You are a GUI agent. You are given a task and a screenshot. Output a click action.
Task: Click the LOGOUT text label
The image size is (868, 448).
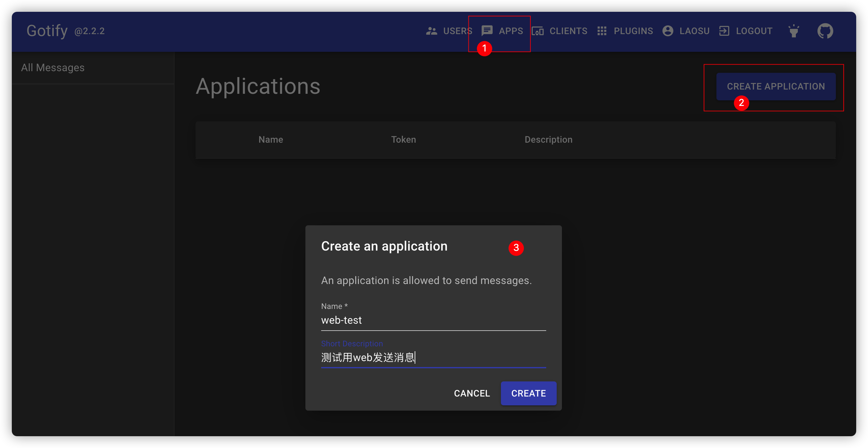(754, 31)
